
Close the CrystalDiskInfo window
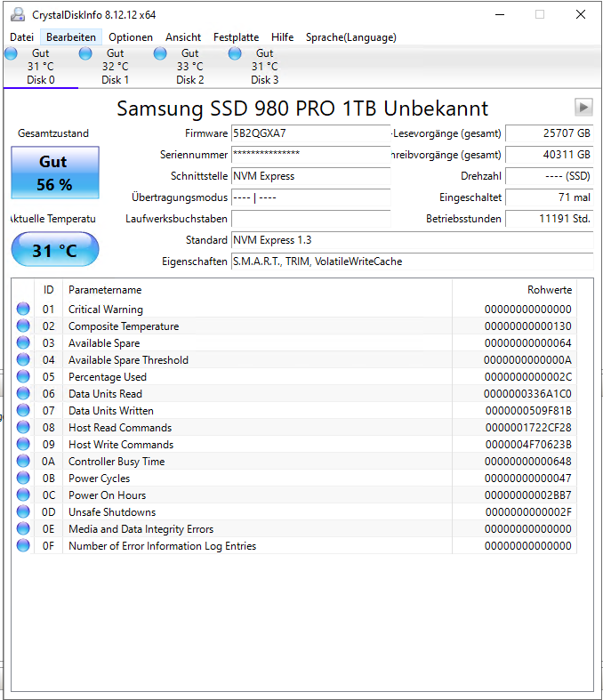point(581,15)
